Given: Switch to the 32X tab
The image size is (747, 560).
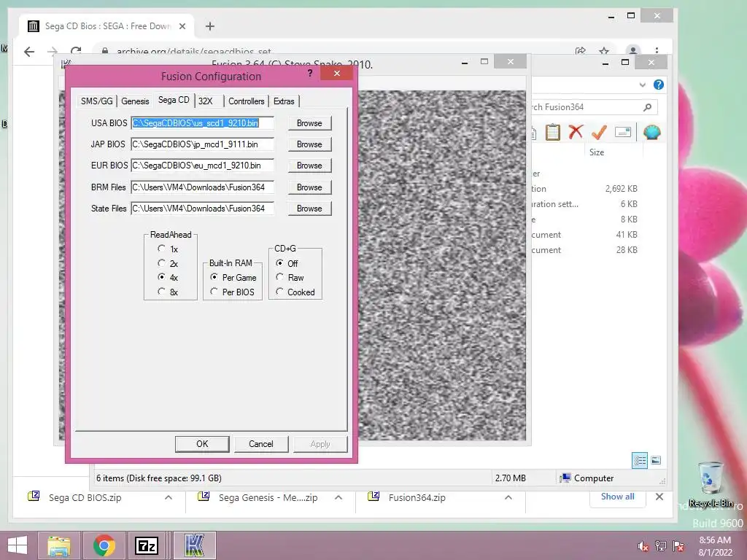Looking at the screenshot, I should pyautogui.click(x=206, y=101).
